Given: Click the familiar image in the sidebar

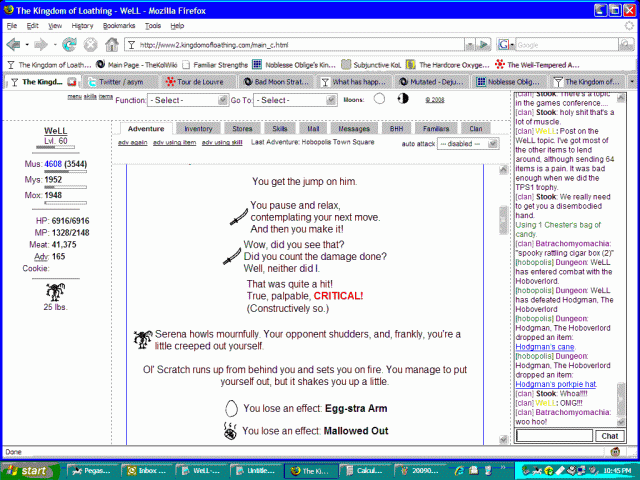Looking at the screenshot, I should click(56, 290).
